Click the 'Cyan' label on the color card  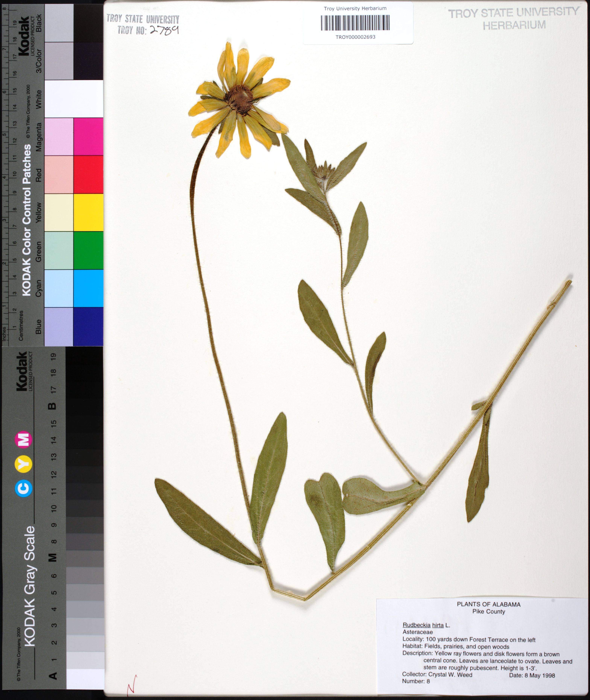[39, 288]
